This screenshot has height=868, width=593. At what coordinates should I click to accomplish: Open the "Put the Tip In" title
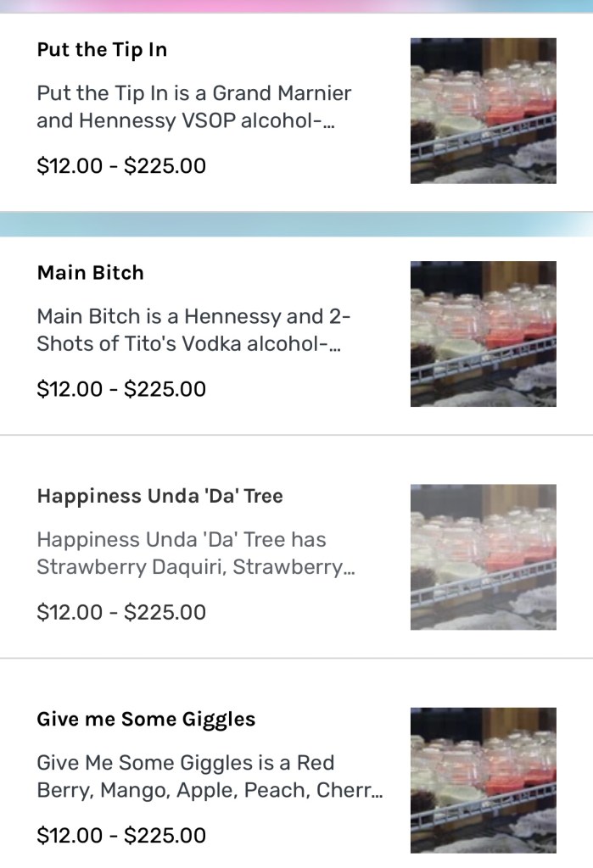tap(102, 49)
